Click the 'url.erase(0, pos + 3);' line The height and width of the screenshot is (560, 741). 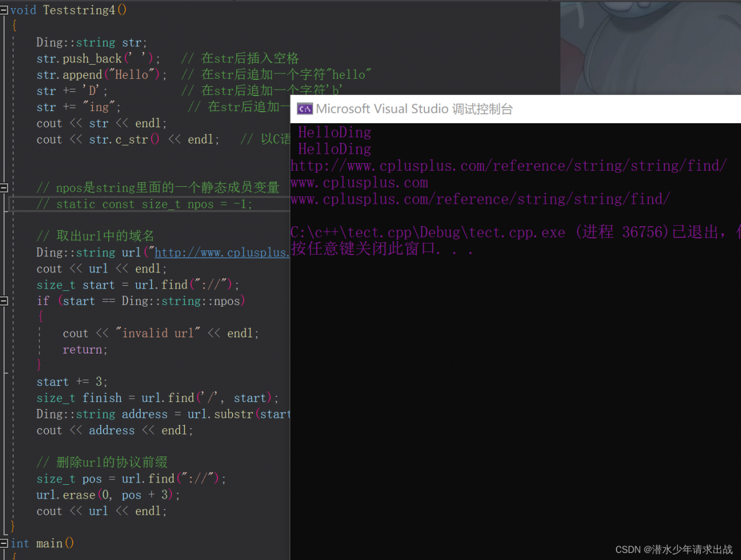coord(108,495)
